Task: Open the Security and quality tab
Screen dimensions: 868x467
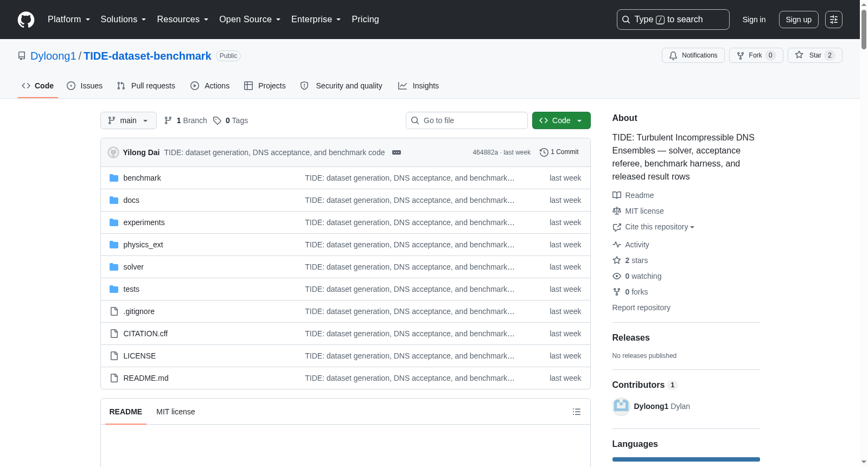Action: tap(341, 86)
